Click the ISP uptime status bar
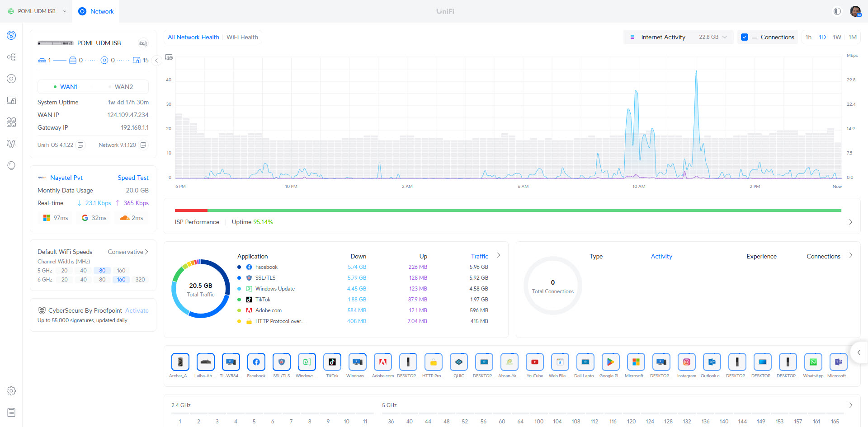 pos(508,211)
